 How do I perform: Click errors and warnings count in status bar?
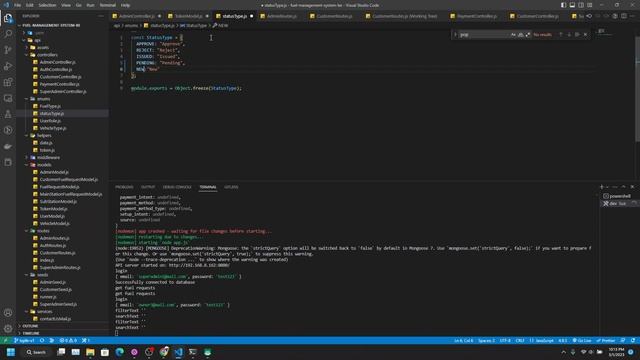(x=68, y=340)
